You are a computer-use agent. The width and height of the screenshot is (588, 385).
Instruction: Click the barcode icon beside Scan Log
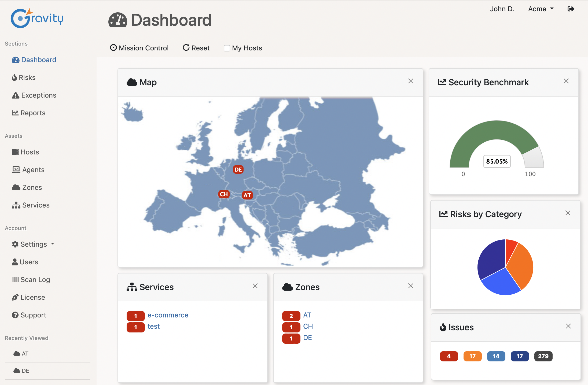point(15,280)
